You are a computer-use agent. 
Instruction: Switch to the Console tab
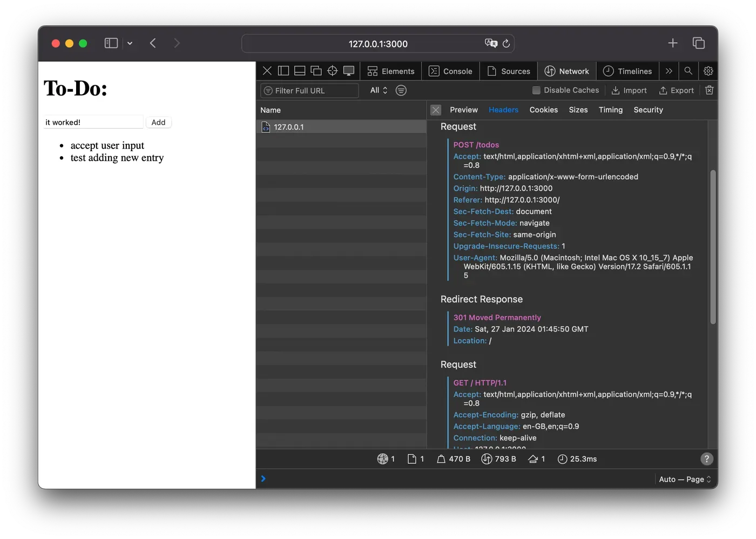click(x=450, y=71)
